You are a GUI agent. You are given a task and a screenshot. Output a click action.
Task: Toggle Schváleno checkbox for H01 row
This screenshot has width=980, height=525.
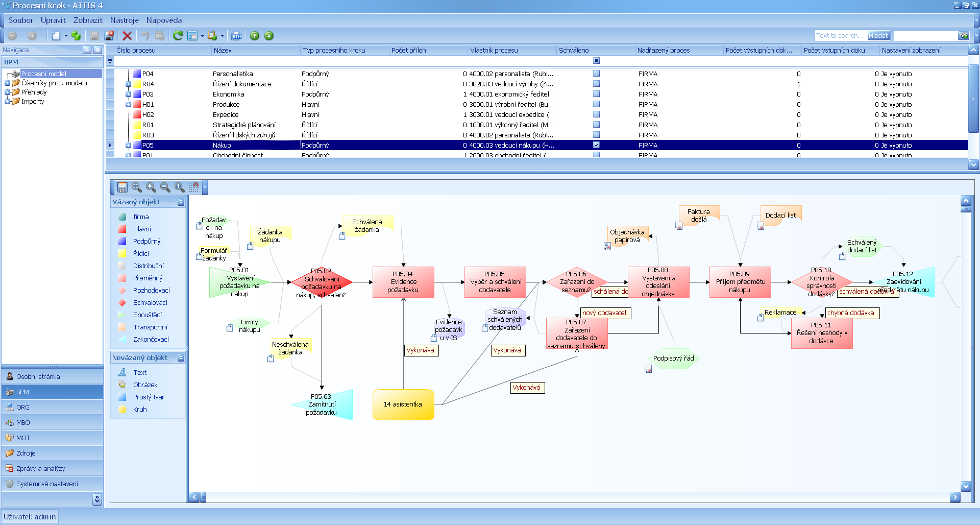pyautogui.click(x=596, y=104)
